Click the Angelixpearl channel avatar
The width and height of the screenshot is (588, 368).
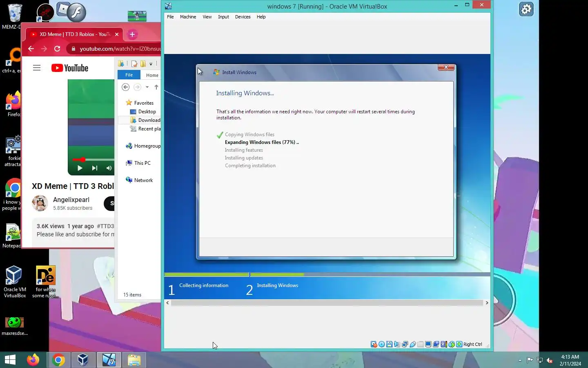click(x=40, y=203)
